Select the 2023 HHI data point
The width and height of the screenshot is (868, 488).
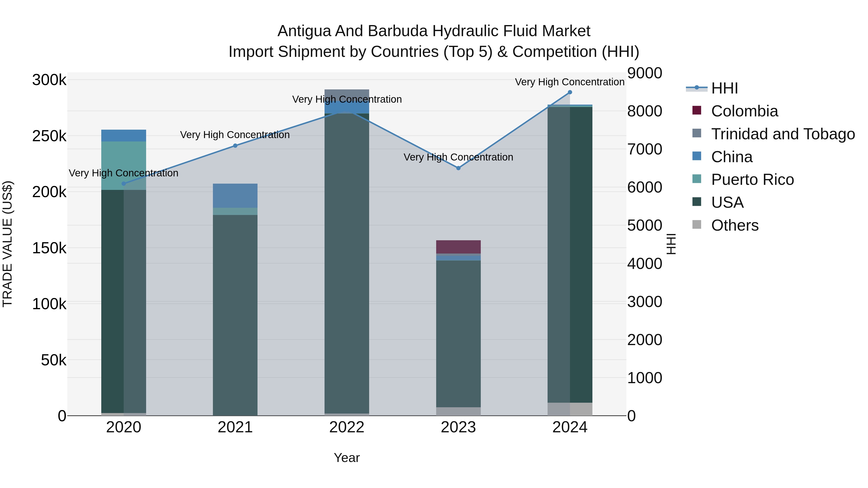coord(458,168)
